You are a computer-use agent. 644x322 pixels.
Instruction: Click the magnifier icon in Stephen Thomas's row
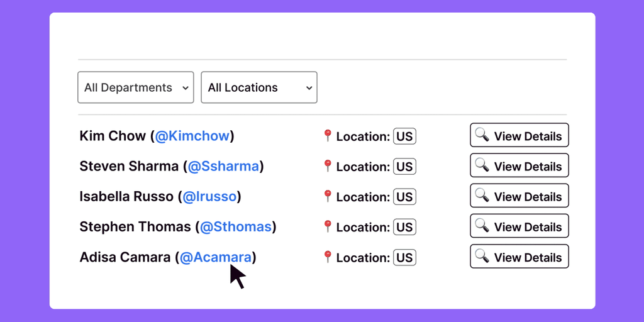pyautogui.click(x=482, y=226)
